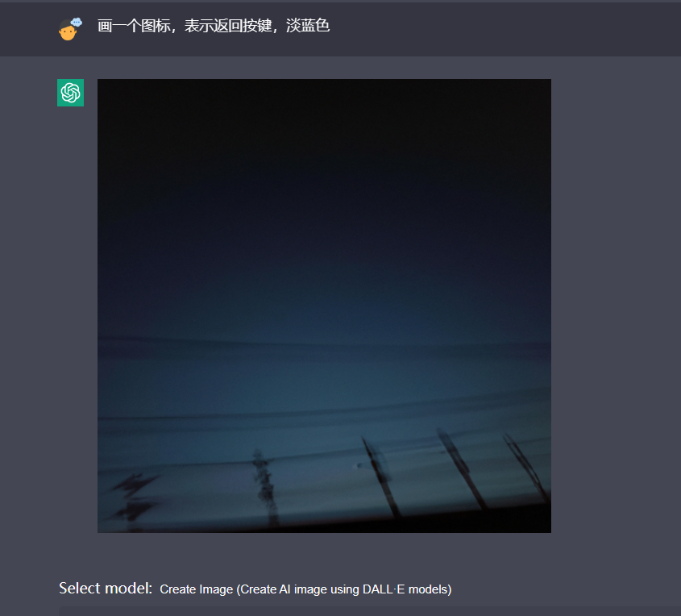The width and height of the screenshot is (681, 616).
Task: Click the 'Create Image' words in model option
Action: (197, 589)
